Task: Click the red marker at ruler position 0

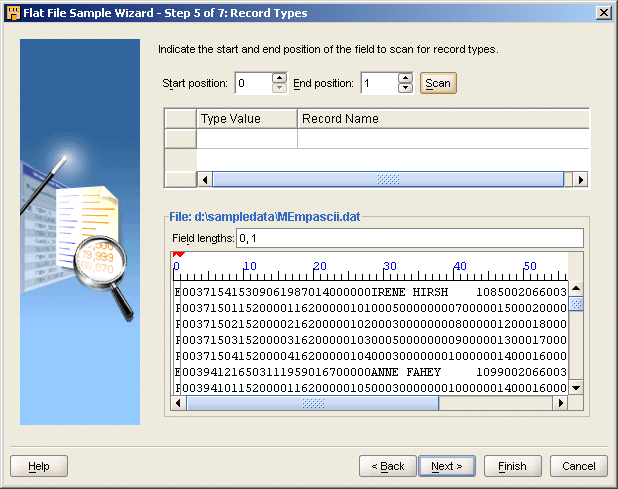Action: (178, 255)
